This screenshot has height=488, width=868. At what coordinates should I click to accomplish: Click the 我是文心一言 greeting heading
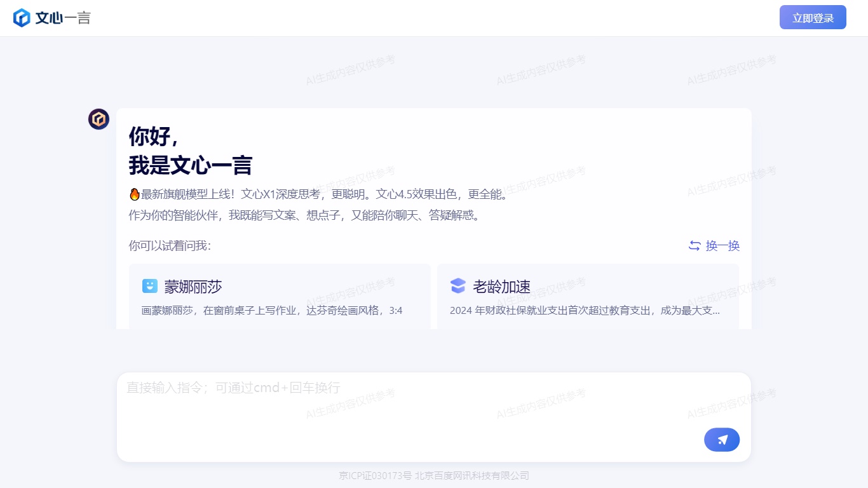190,166
